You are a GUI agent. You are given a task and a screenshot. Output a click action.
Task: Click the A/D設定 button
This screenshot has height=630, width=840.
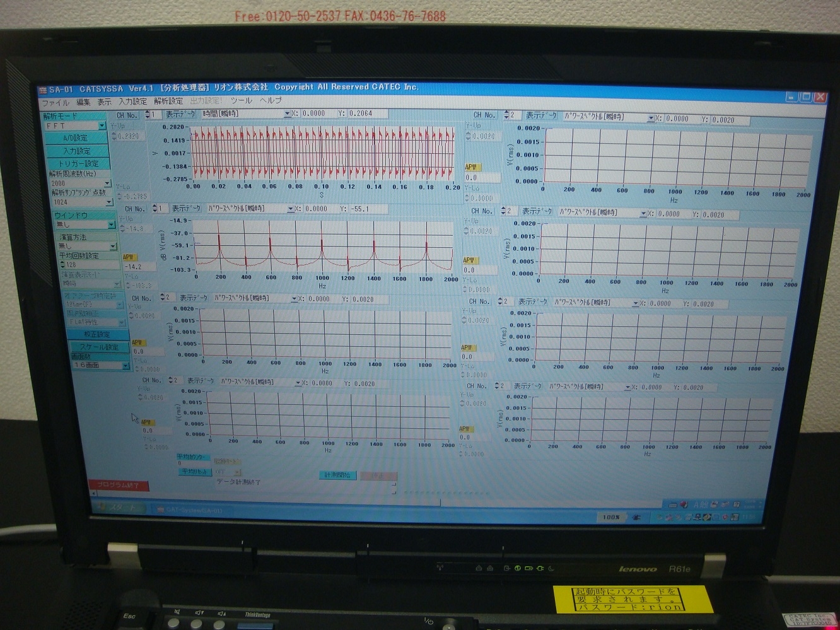[x=76, y=138]
